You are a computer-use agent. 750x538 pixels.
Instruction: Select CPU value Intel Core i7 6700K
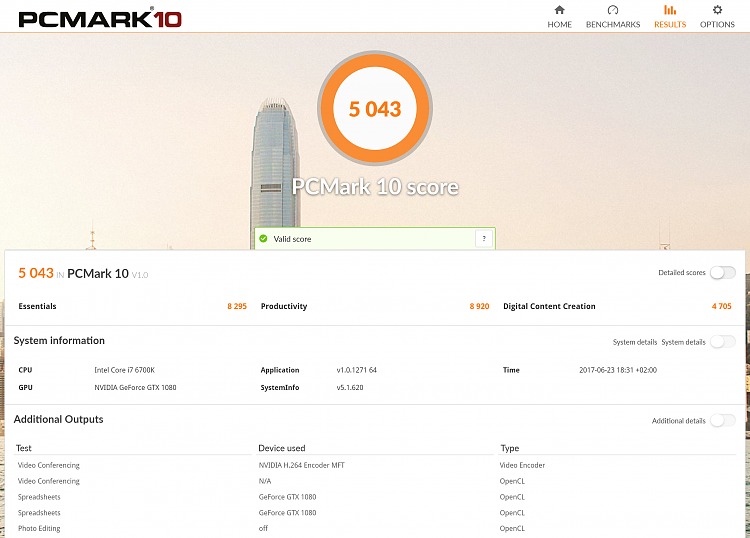pyautogui.click(x=124, y=370)
